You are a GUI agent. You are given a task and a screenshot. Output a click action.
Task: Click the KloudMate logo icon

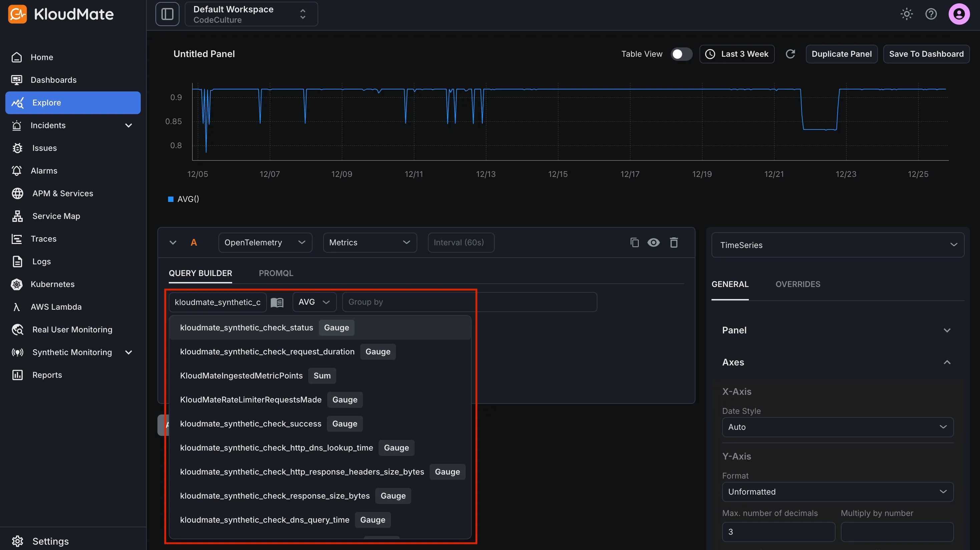(x=17, y=14)
